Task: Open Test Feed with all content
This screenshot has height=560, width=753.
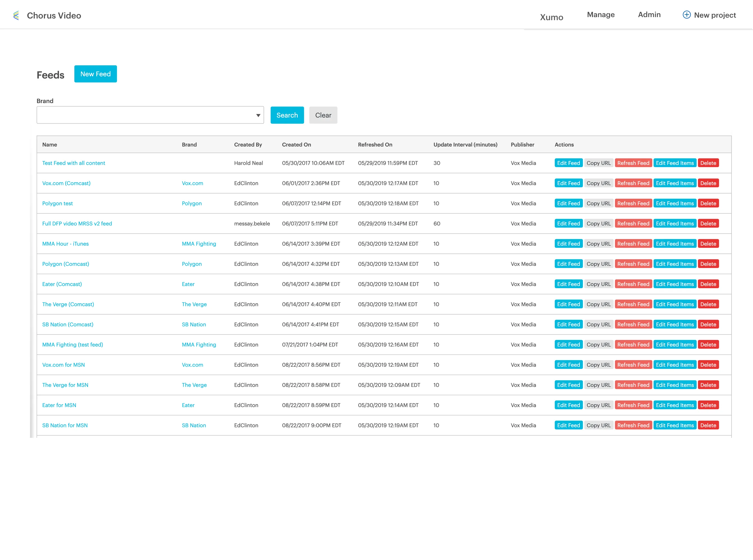Action: [73, 163]
